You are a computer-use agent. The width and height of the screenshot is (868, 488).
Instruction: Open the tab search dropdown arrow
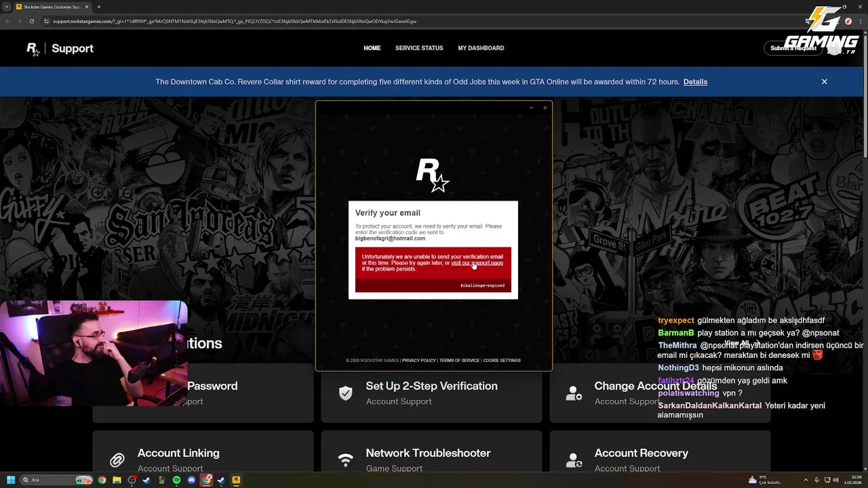pyautogui.click(x=5, y=7)
